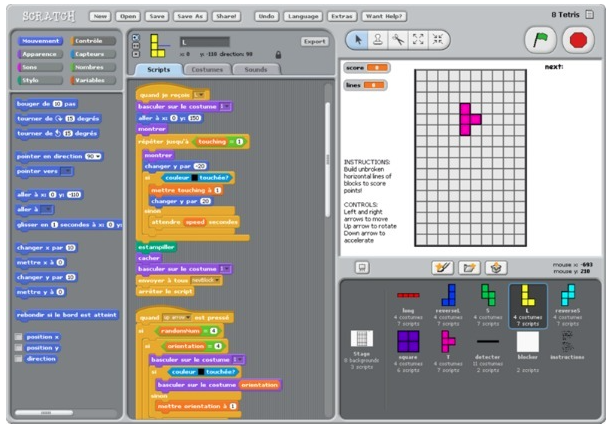Select the arrow pointer tool
Image resolution: width=610 pixels, height=430 pixels.
pos(358,39)
